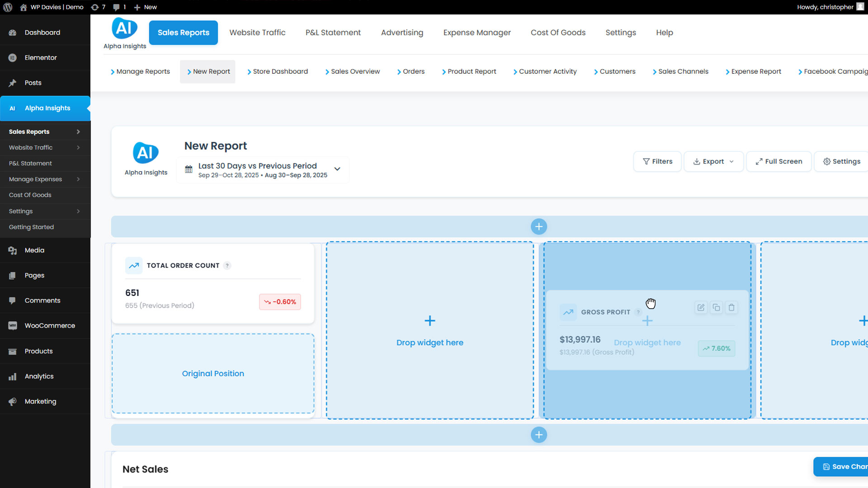Open the comments icon in admin bar
Screen dimensions: 868x488
[x=117, y=7]
